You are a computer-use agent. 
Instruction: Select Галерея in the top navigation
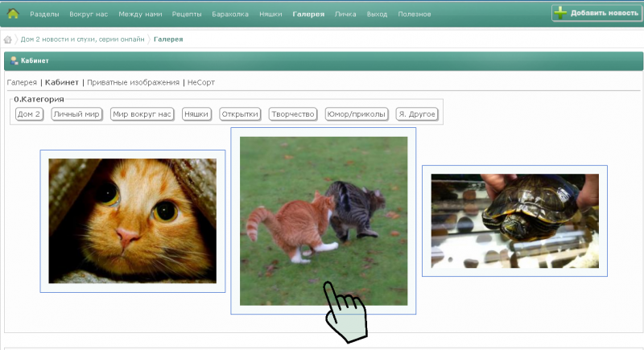[308, 14]
